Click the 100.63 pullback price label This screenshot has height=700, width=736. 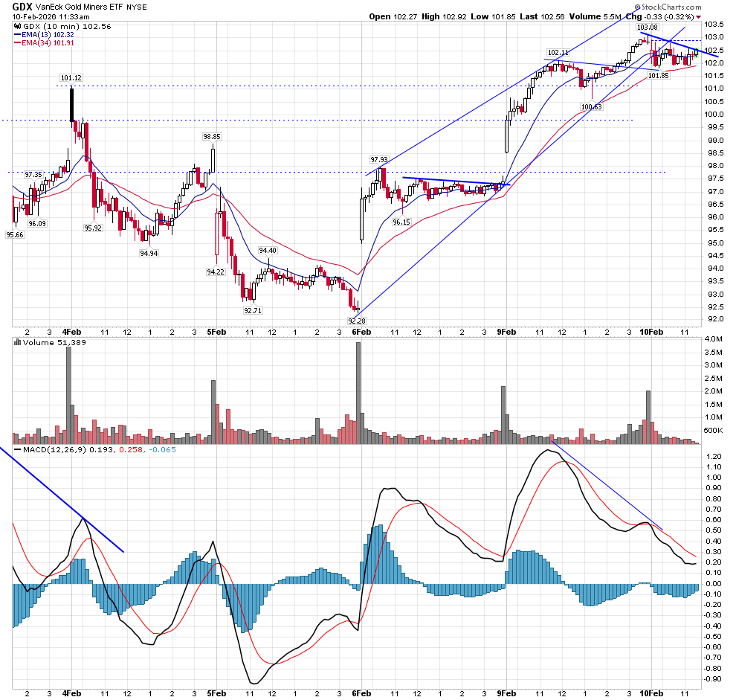click(x=591, y=107)
